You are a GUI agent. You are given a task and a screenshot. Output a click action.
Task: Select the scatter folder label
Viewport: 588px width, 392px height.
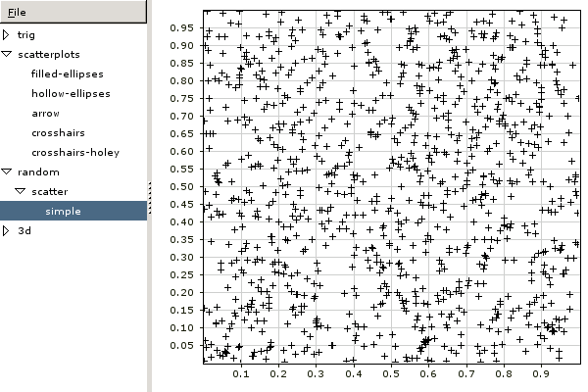pyautogui.click(x=49, y=192)
